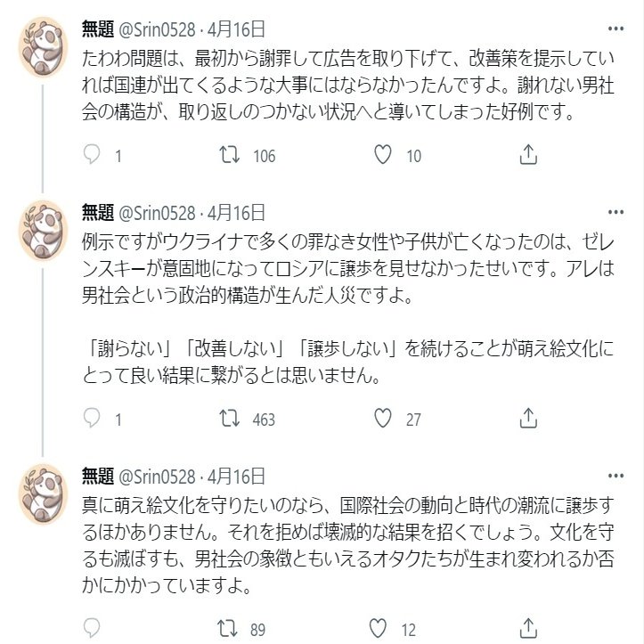Click @Srin0528 handle on second tweet
This screenshot has height=644, width=644.
pyautogui.click(x=158, y=213)
